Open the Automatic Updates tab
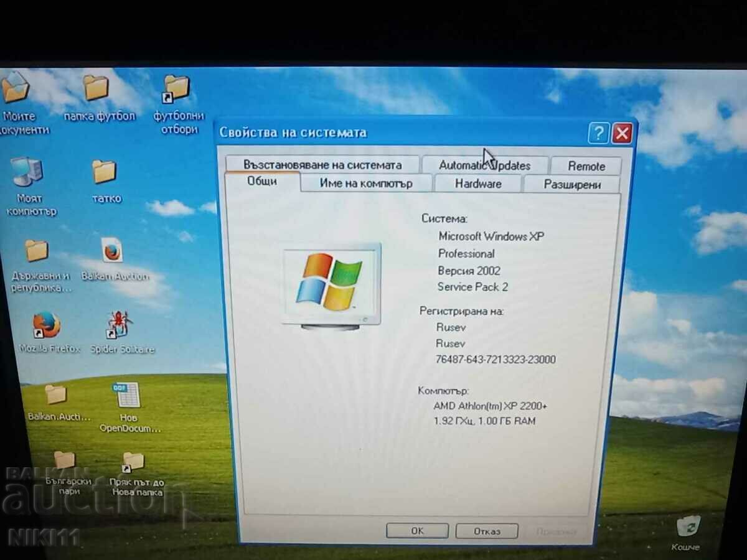This screenshot has width=747, height=560. coord(485,165)
